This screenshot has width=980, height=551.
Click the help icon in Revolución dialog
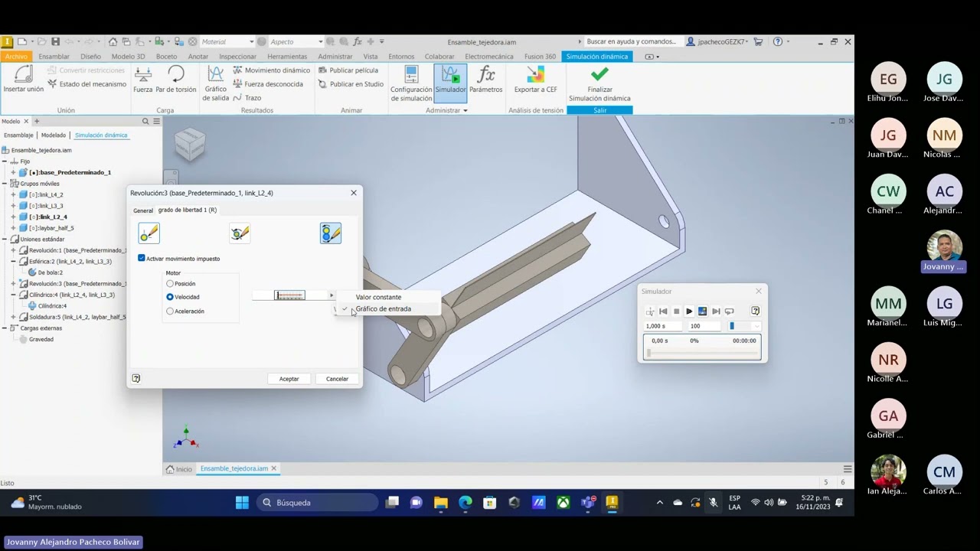[x=136, y=378]
